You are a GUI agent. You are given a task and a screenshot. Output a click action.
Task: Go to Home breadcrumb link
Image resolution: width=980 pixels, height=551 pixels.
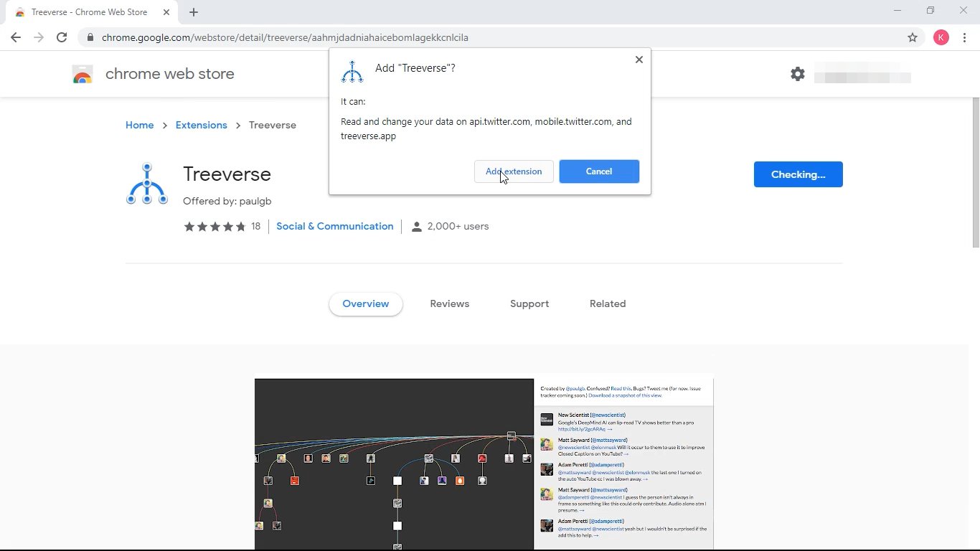pos(139,125)
